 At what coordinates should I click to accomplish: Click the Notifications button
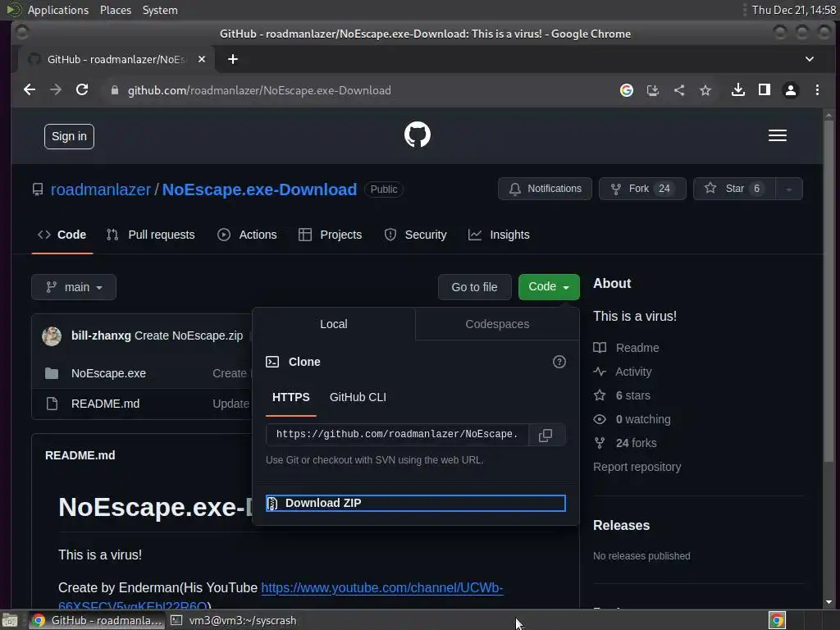coord(545,189)
